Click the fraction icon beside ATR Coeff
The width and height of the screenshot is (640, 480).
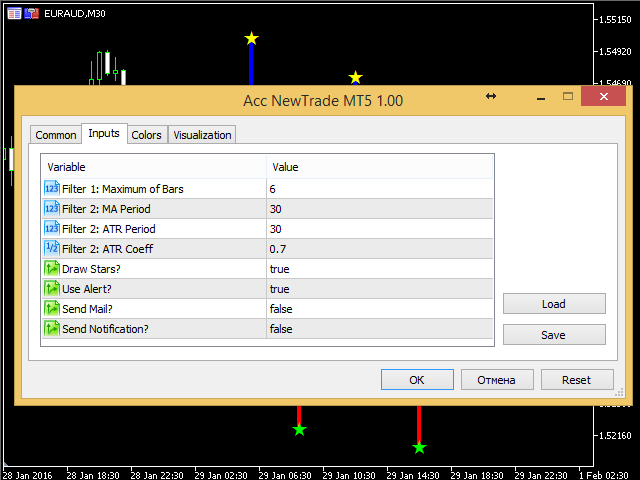click(52, 249)
